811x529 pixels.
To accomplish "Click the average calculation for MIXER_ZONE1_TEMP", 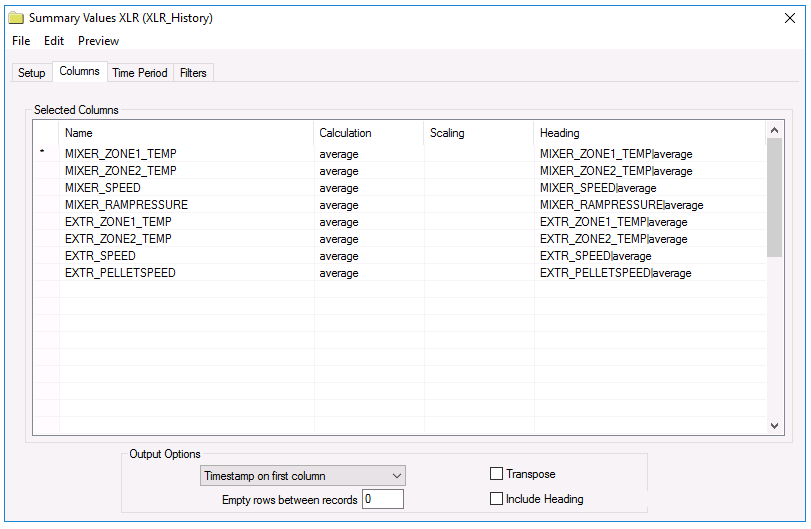I will 369,154.
